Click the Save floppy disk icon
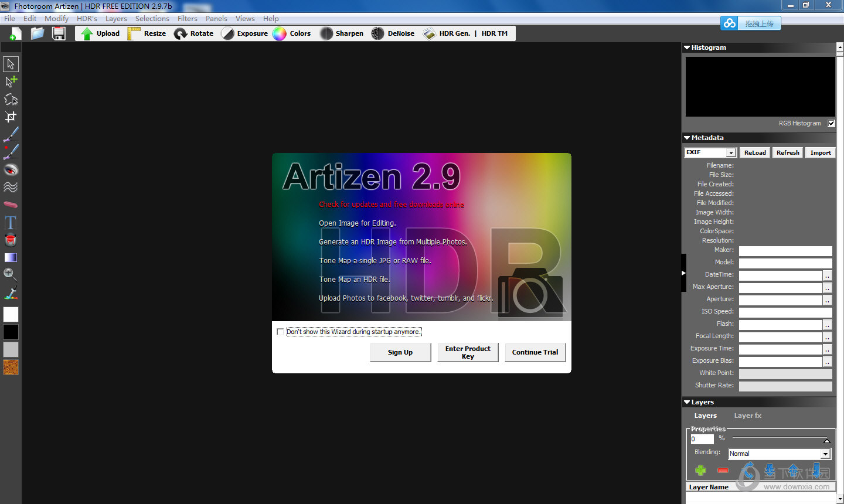Image resolution: width=844 pixels, height=504 pixels. tap(59, 33)
